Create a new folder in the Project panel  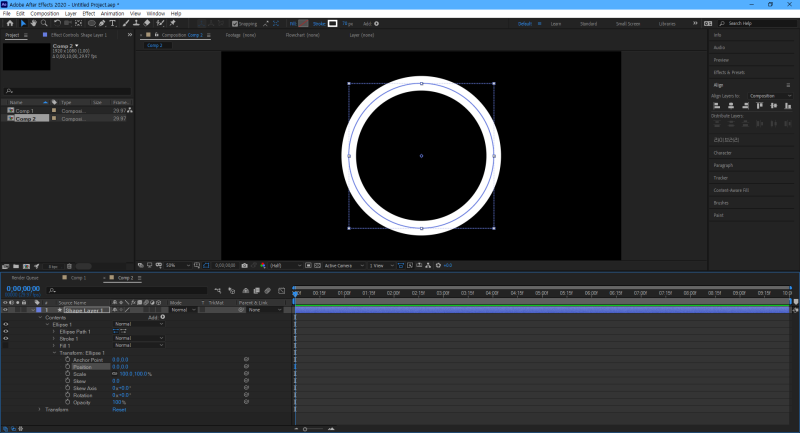[16, 266]
